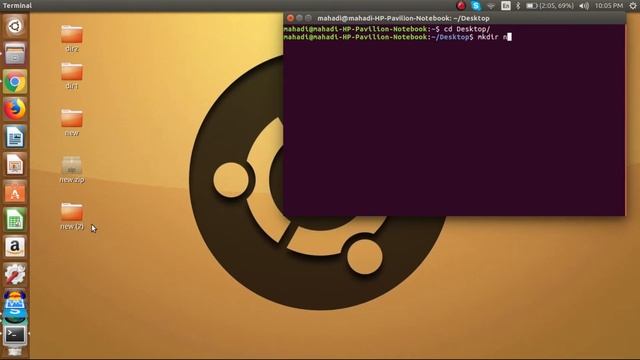Image resolution: width=640 pixels, height=360 pixels.
Task: Click the red indicator icon in top panel
Action: tap(461, 6)
